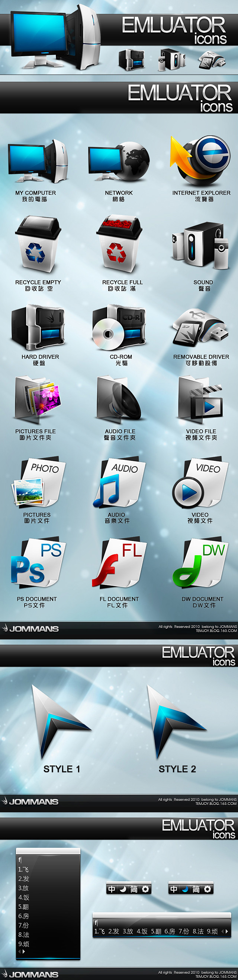Select the VIDEO play-button document icon
The width and height of the screenshot is (238, 980).
(x=200, y=483)
